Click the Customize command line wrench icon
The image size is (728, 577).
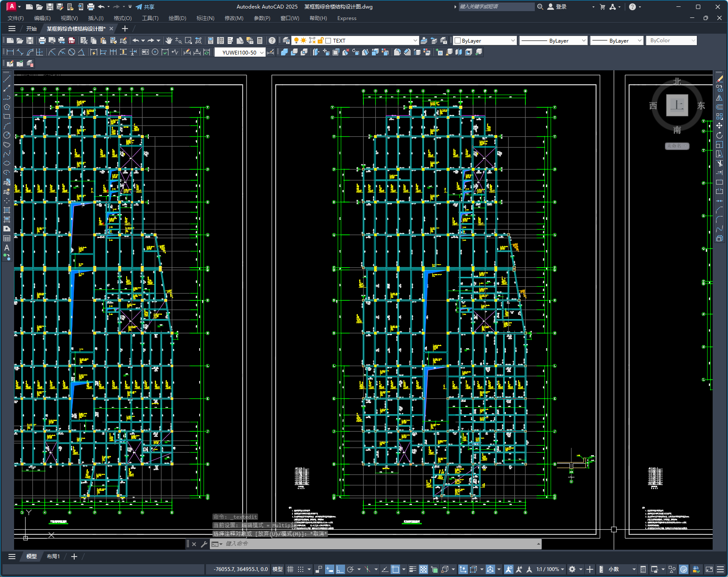click(204, 544)
